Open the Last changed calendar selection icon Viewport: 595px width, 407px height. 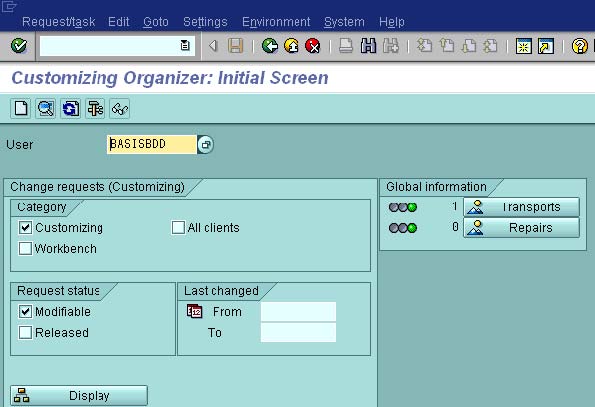[x=194, y=311]
